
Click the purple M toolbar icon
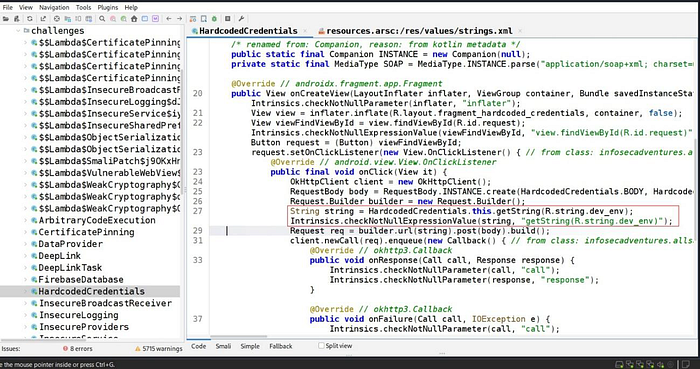pyautogui.click(x=155, y=19)
